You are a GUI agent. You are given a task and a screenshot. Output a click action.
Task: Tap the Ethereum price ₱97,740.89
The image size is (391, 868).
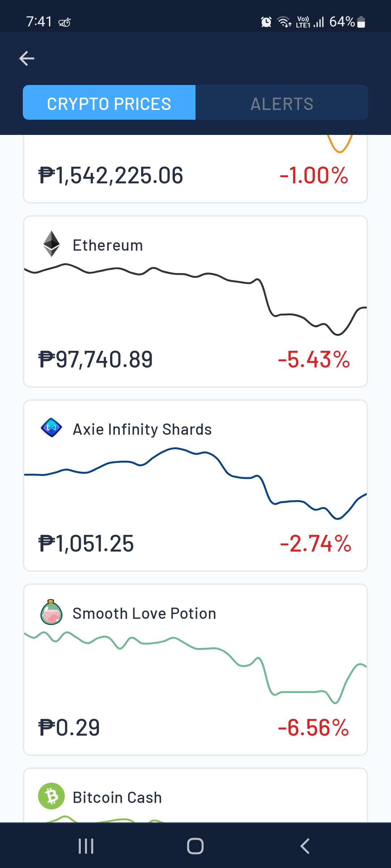click(96, 359)
